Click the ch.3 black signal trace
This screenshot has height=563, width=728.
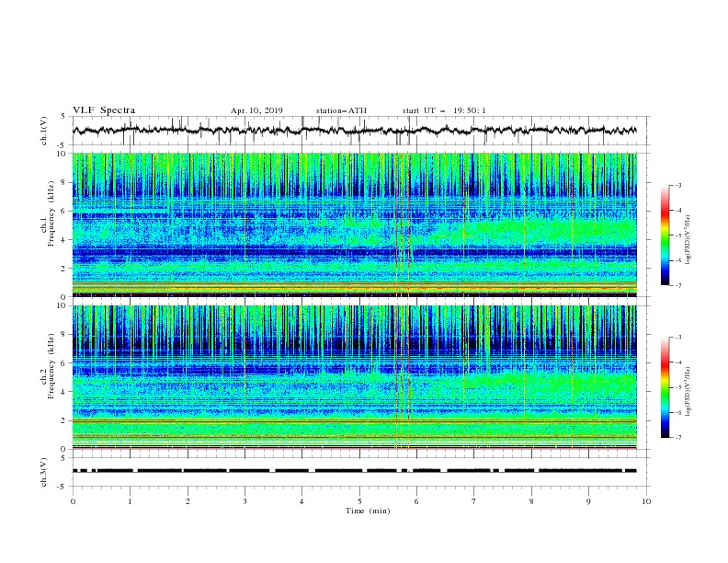tap(354, 471)
